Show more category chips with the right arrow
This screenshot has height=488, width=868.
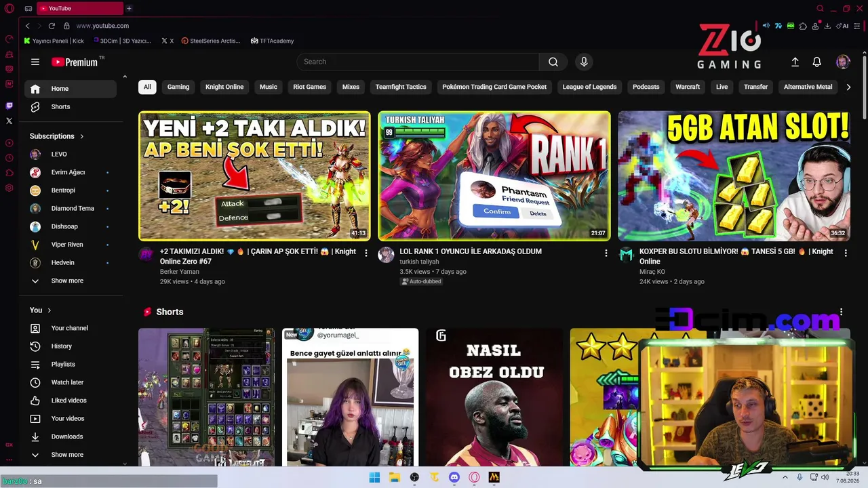click(x=848, y=87)
